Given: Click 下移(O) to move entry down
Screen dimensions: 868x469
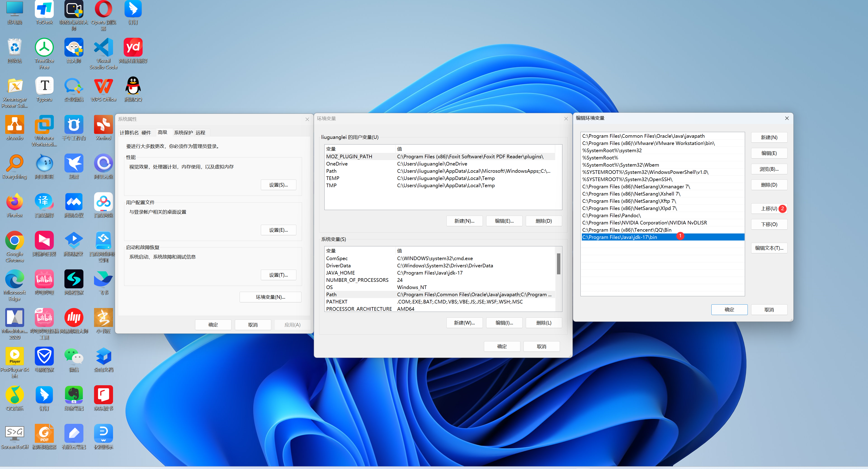Looking at the screenshot, I should [x=769, y=224].
